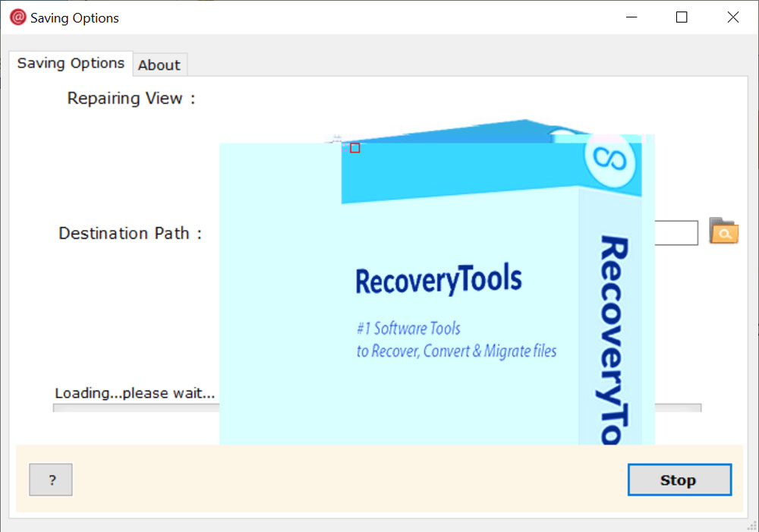The width and height of the screenshot is (759, 532).
Task: Click the Stop button
Action: (x=679, y=480)
